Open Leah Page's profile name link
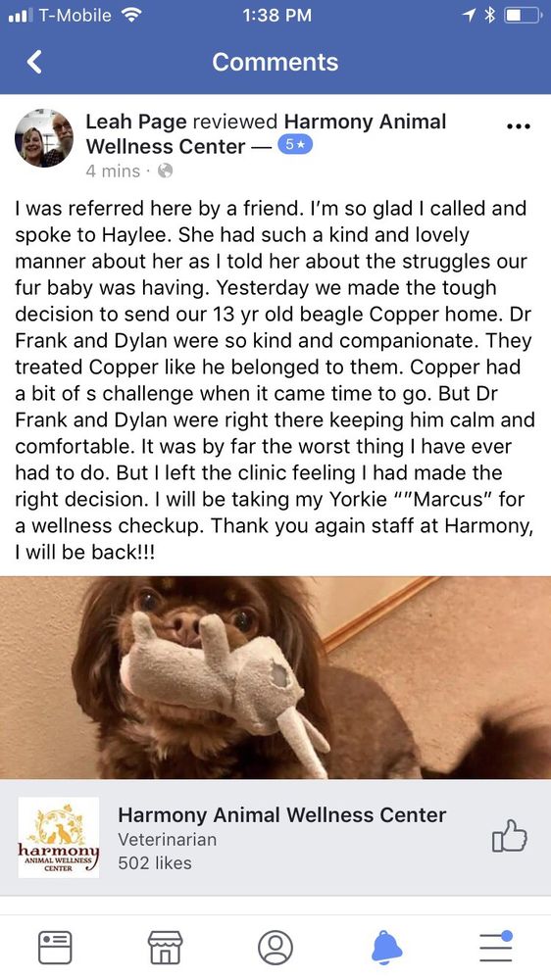This screenshot has width=551, height=980. point(135,122)
